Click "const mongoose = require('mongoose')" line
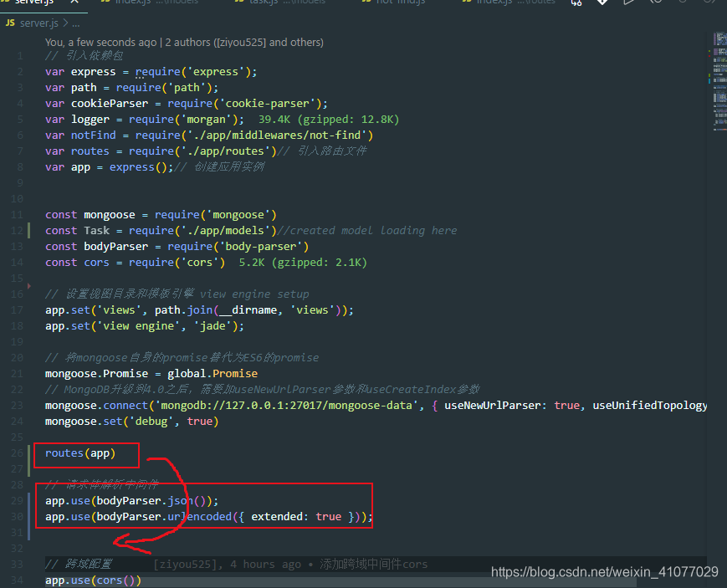This screenshot has height=588, width=727. (161, 215)
